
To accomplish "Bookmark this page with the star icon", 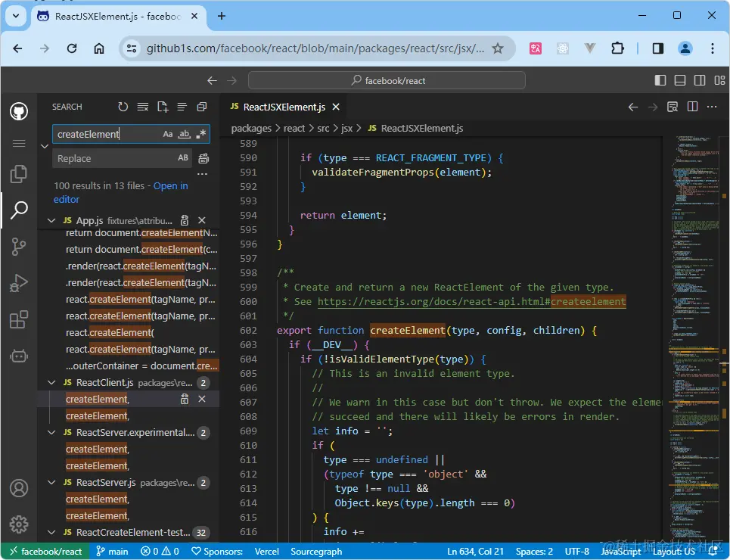I will (498, 48).
